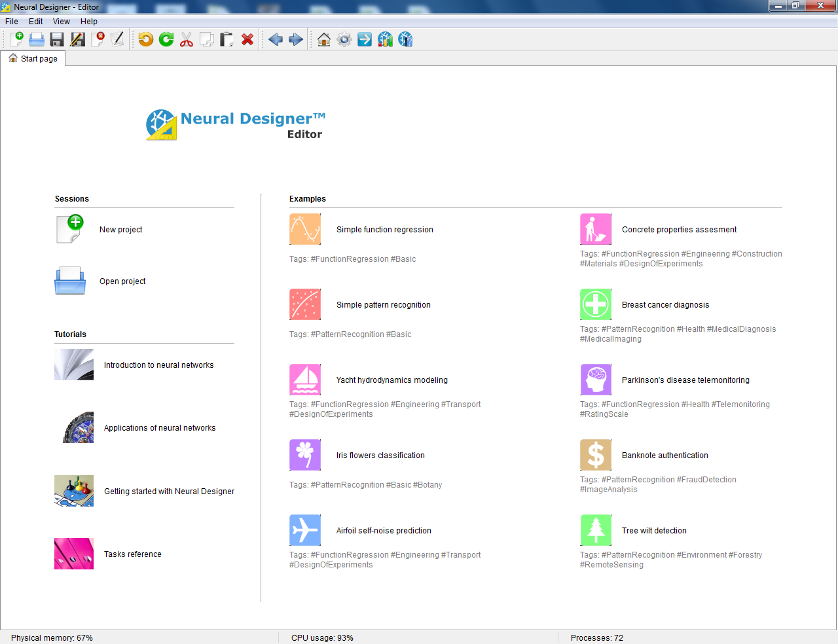Open Applications of neural networks tutorial
Viewport: 838px width, 644px height.
[160, 428]
